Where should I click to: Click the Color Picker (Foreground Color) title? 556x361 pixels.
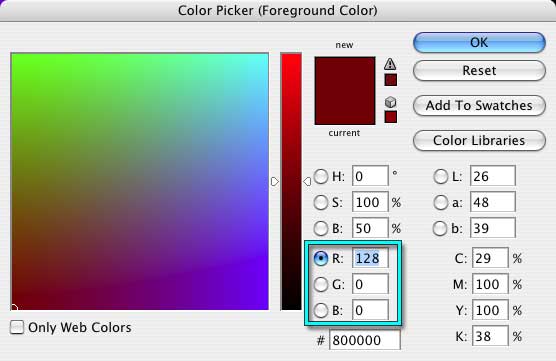coord(278,11)
